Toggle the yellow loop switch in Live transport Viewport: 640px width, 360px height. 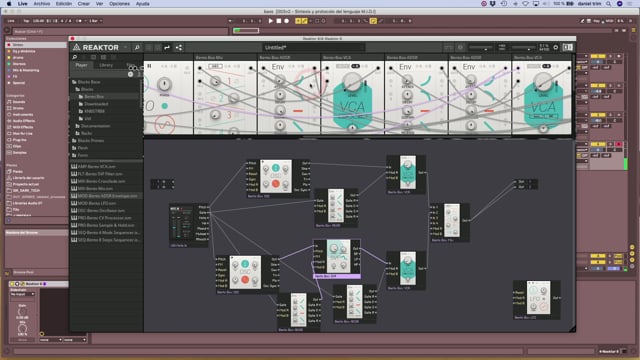(x=373, y=21)
